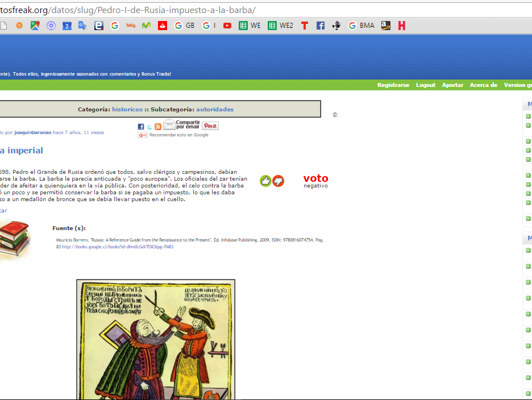Viewport: 532px width, 400px height.
Task: Open the books.google.cl source link
Action: coord(118,247)
